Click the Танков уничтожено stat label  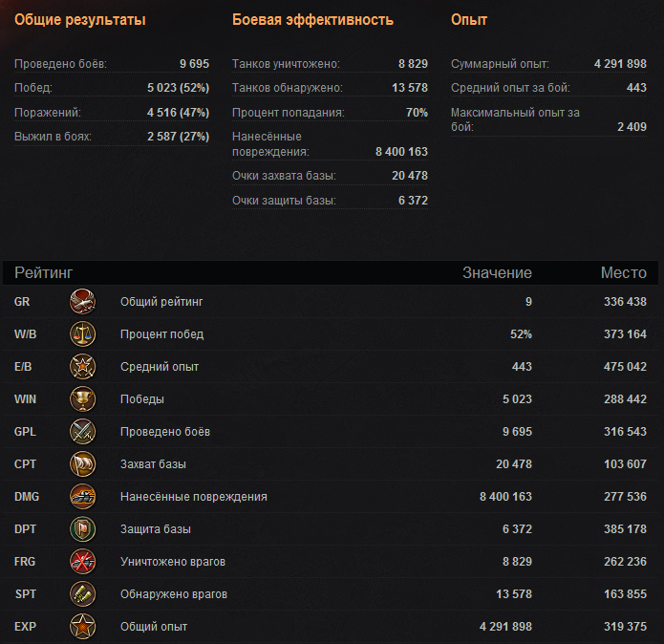click(286, 64)
